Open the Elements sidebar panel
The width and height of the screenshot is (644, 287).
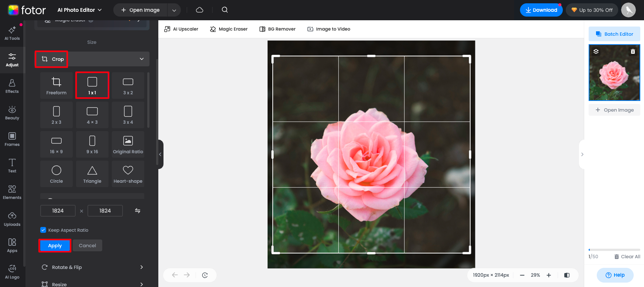click(12, 192)
